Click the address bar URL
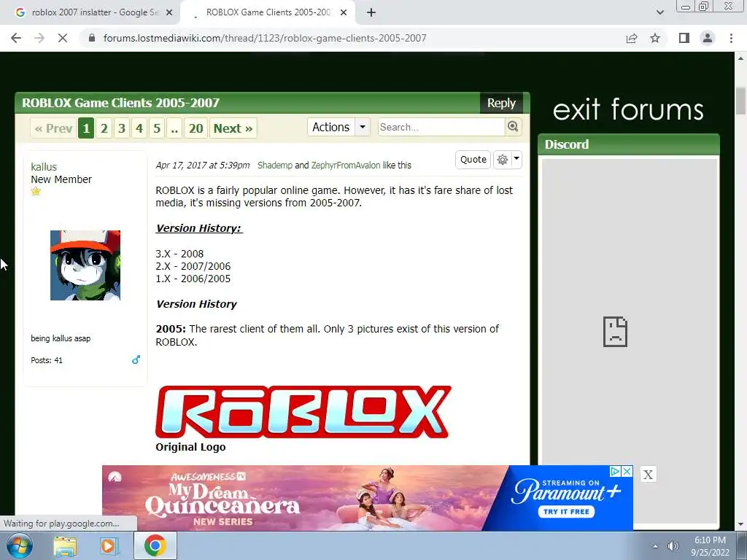This screenshot has height=560, width=747. pyautogui.click(x=265, y=38)
